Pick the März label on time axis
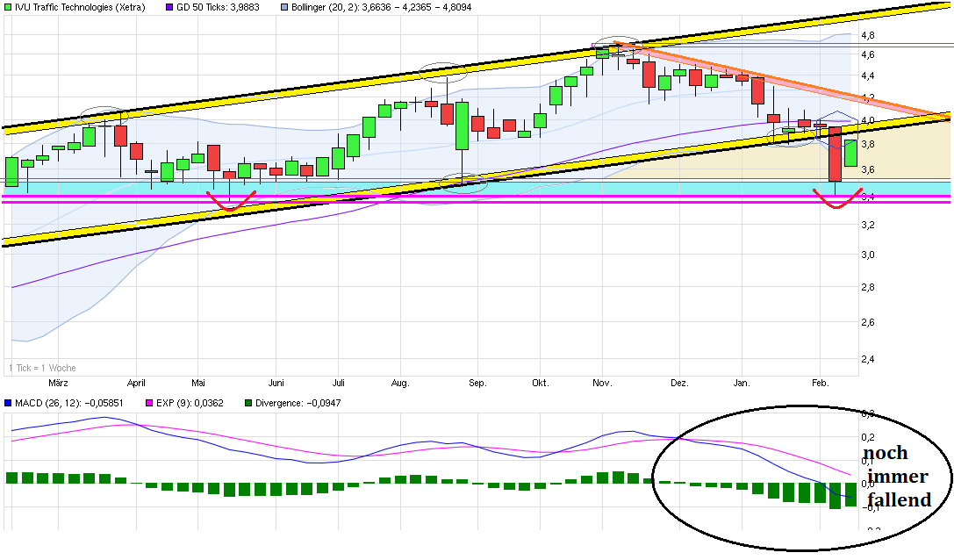954x560 pixels. coord(58,383)
